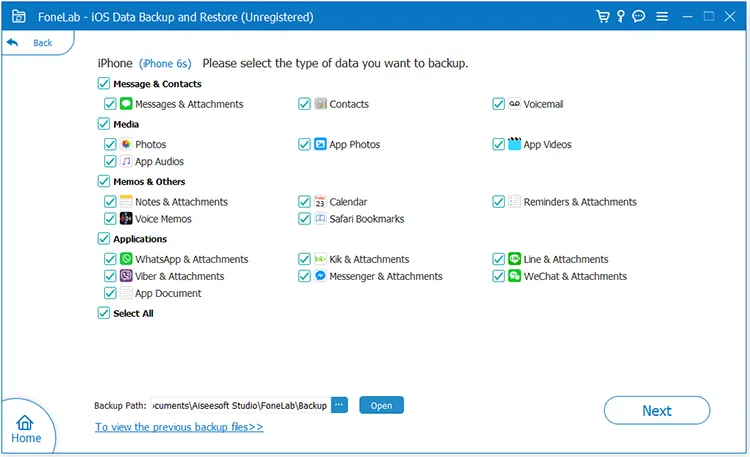Open the shopping cart purchase icon
Screen dimensions: 750x457
[603, 16]
